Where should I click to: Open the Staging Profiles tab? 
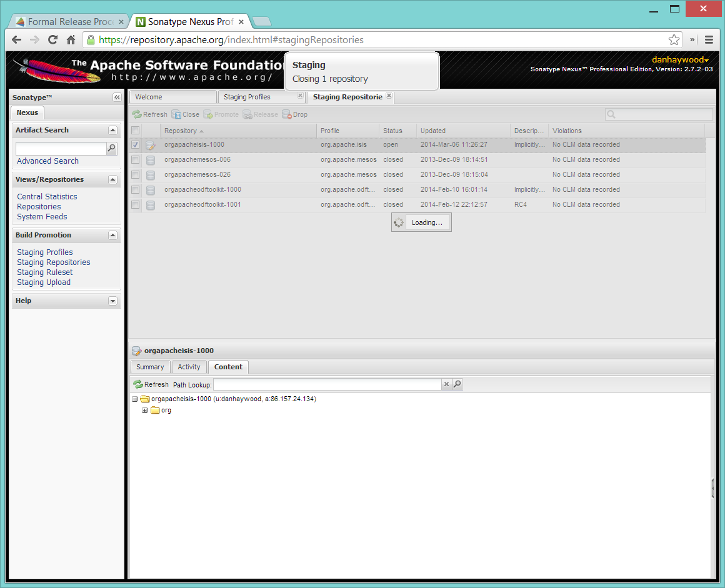click(247, 97)
